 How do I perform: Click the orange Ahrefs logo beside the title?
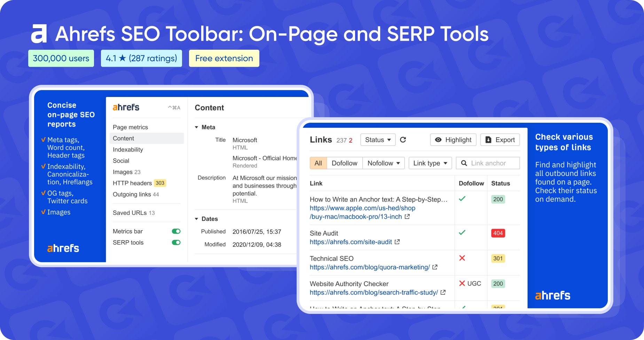tap(39, 34)
